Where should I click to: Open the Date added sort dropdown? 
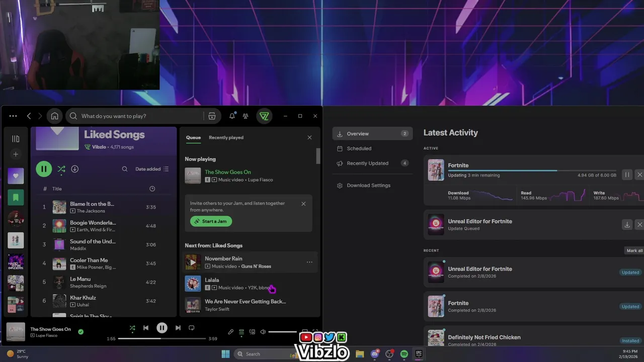point(152,169)
